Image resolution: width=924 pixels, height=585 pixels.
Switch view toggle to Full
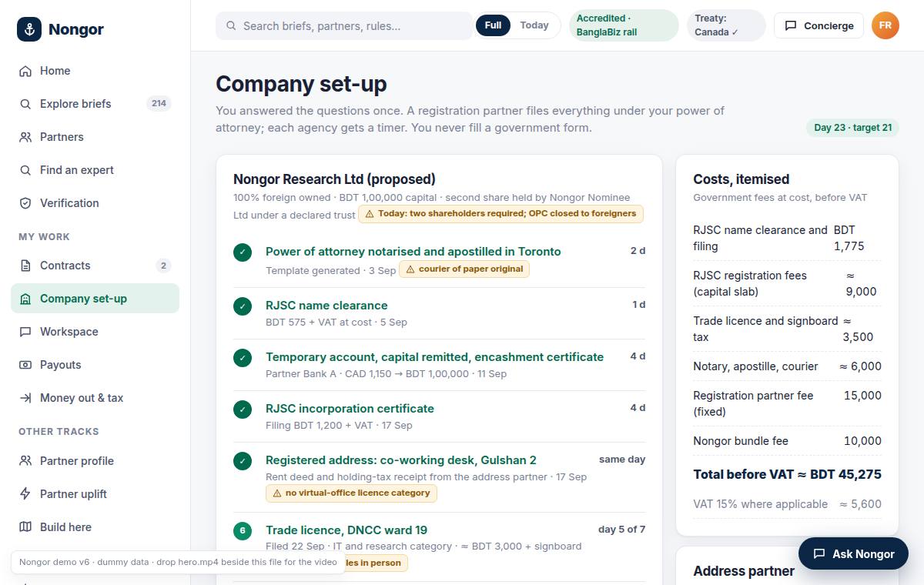(493, 25)
